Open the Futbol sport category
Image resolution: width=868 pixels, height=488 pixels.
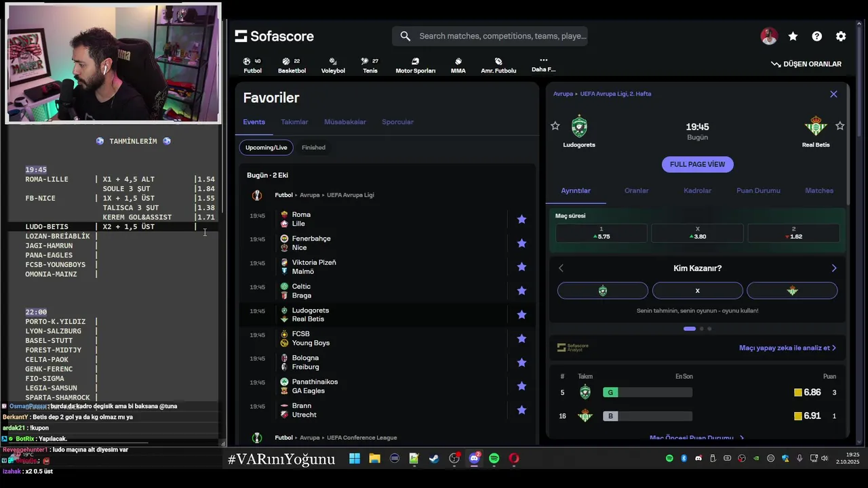pyautogui.click(x=252, y=65)
